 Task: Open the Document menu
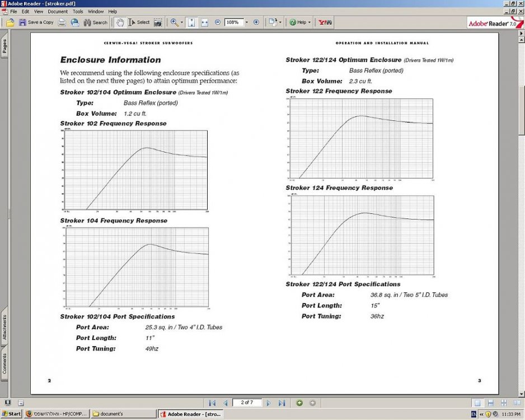pyautogui.click(x=58, y=11)
